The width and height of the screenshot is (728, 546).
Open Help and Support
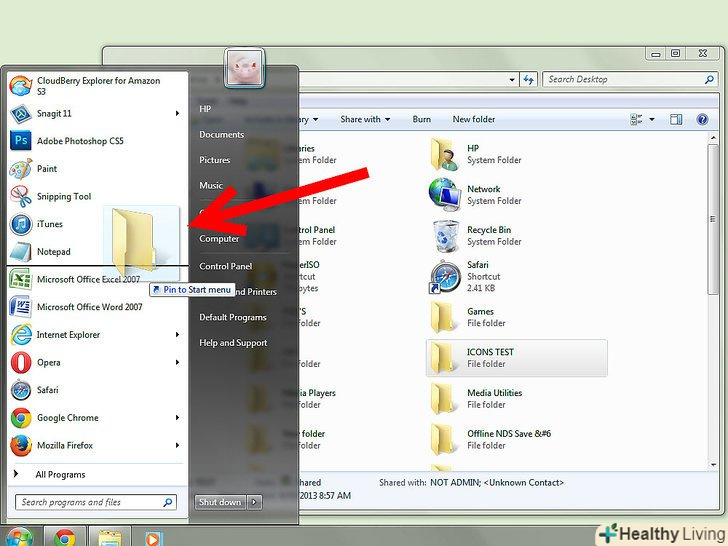pyautogui.click(x=233, y=343)
